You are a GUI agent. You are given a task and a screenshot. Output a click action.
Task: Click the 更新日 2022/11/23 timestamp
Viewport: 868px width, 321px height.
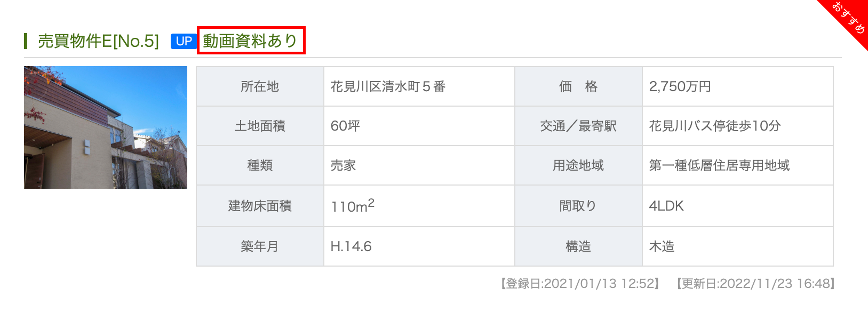[755, 284]
